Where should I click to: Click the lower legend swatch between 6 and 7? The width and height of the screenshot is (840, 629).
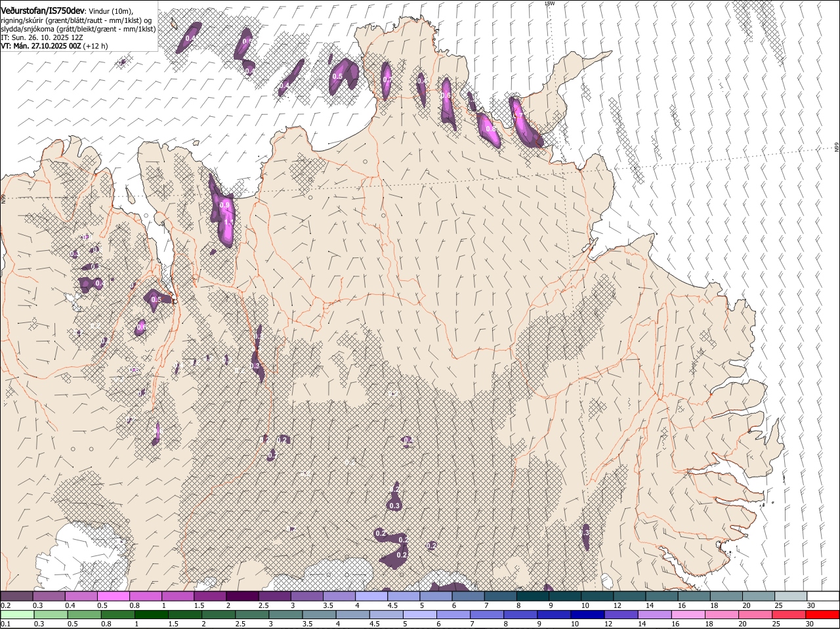455,615
